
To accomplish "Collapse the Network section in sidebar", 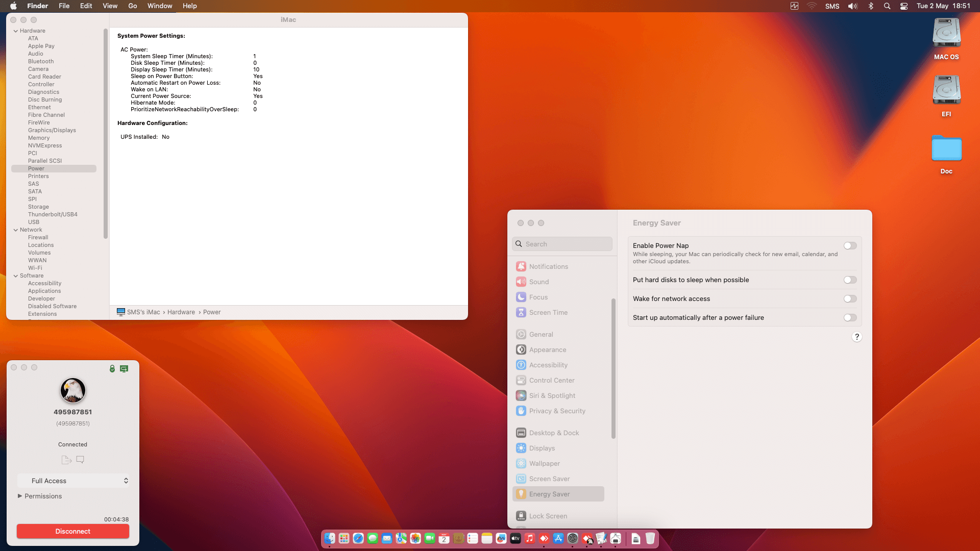I will 16,230.
